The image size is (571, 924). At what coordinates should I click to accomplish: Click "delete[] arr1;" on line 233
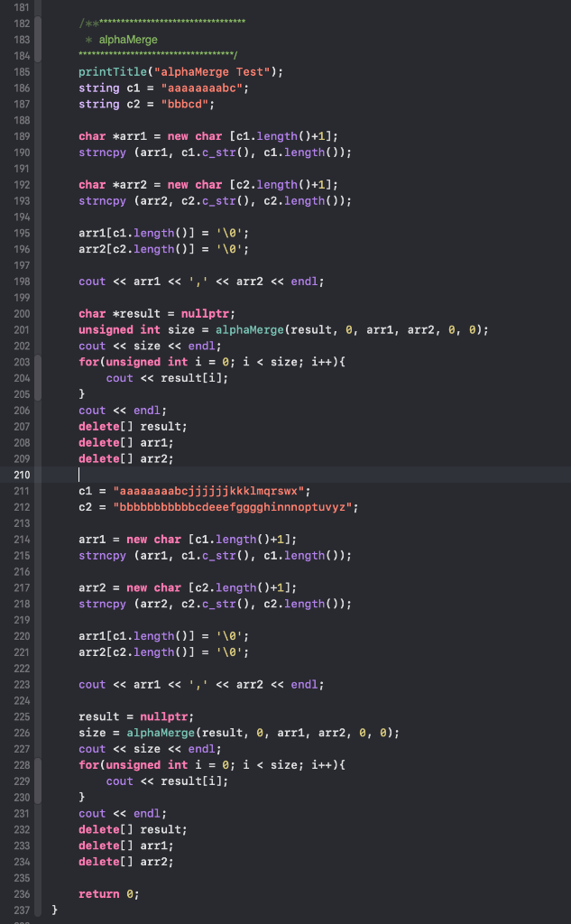pos(126,845)
